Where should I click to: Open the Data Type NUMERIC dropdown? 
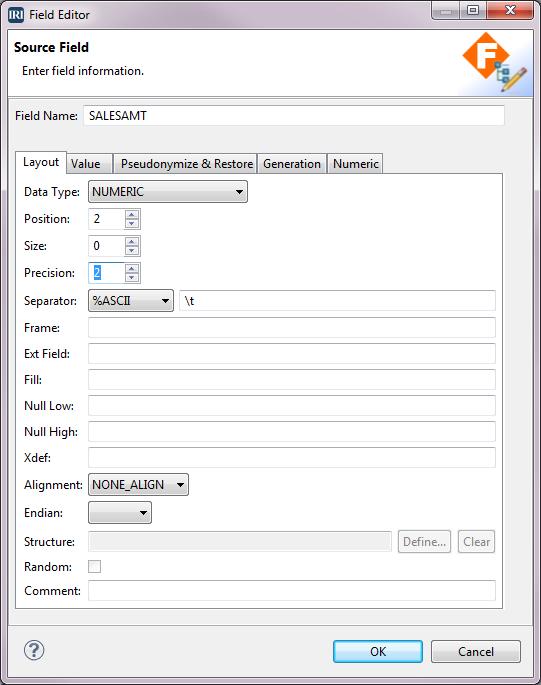(x=168, y=192)
